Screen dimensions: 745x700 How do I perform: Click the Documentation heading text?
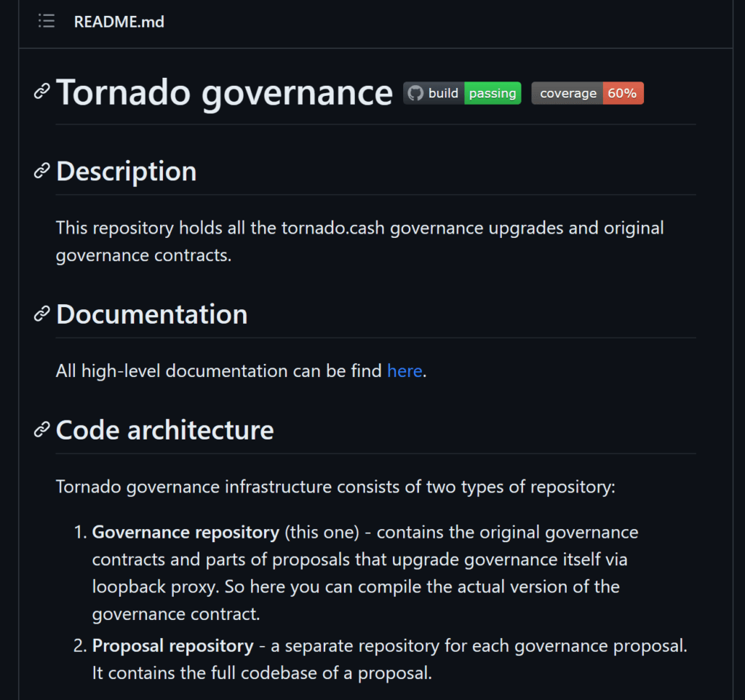(x=151, y=314)
